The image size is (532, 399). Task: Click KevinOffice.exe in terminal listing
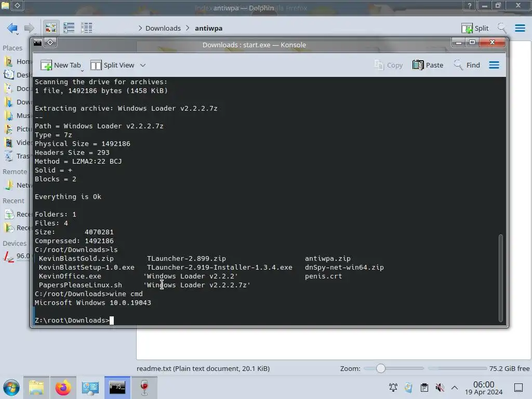pyautogui.click(x=70, y=276)
